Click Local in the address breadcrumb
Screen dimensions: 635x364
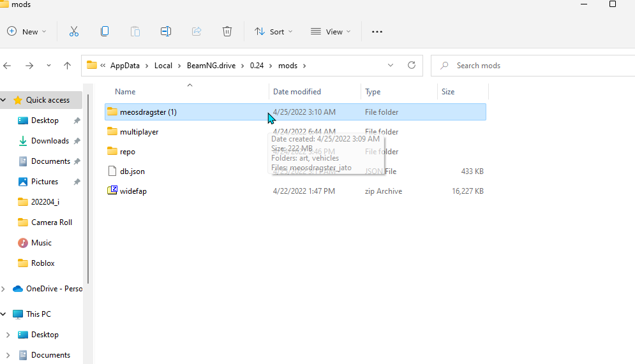tap(163, 66)
